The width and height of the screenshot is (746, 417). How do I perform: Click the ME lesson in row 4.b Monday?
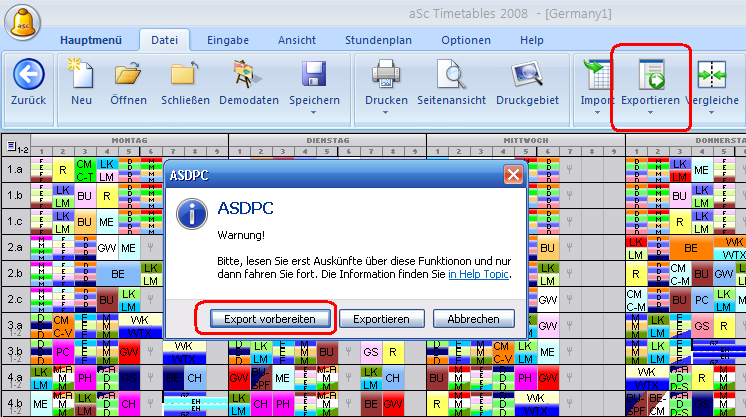coord(41,404)
